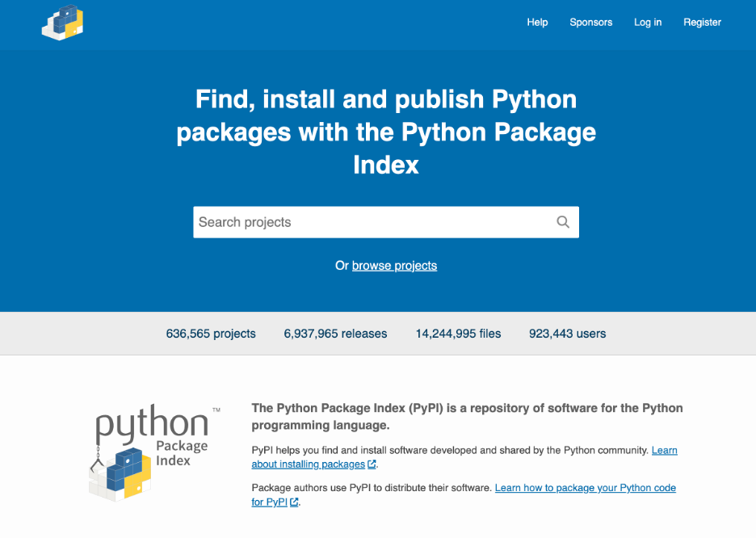The height and width of the screenshot is (538, 756).
Task: Click the bold PyPI repository description paragraph
Action: tap(467, 417)
